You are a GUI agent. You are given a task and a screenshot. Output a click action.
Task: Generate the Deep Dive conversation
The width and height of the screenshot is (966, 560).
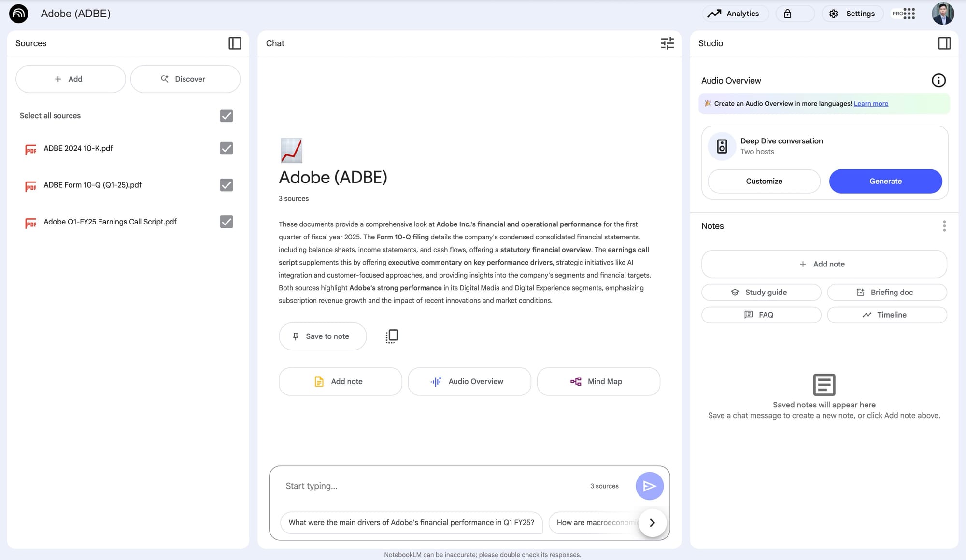click(885, 182)
